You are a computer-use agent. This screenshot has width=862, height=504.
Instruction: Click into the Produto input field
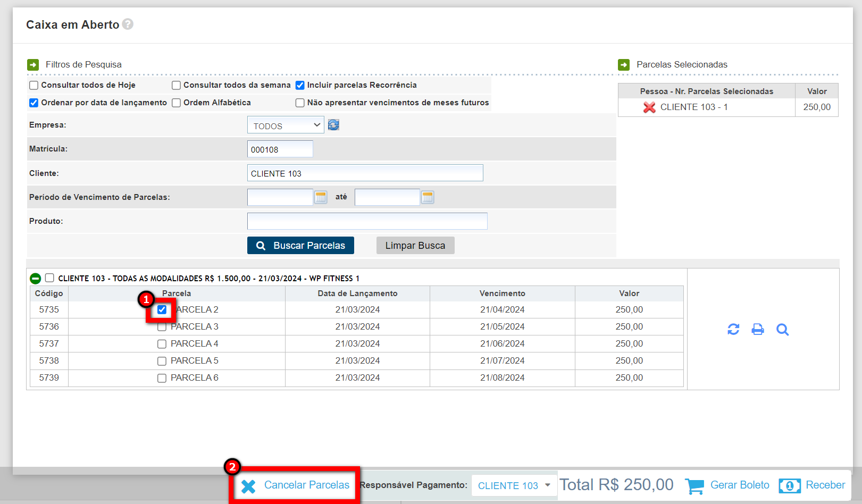click(x=367, y=221)
